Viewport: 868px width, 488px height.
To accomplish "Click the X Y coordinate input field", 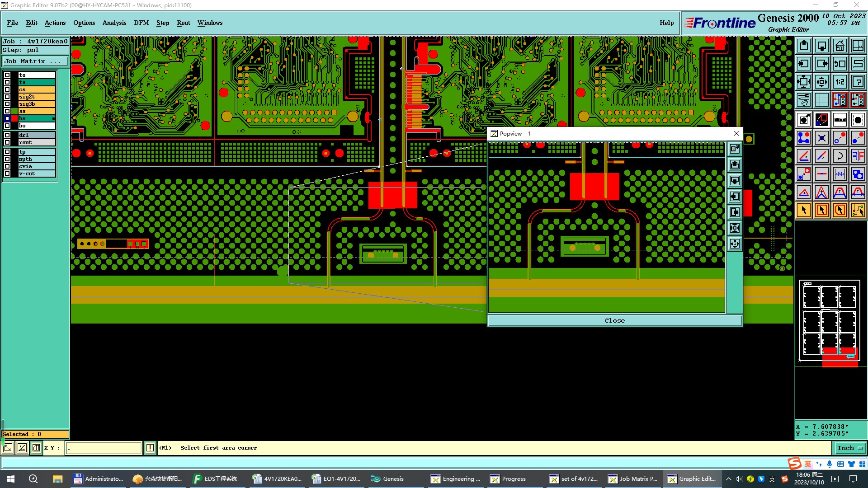I will click(x=104, y=448).
